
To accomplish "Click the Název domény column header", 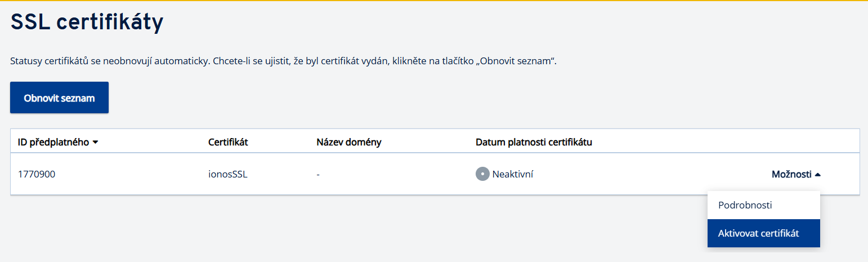I will point(349,142).
